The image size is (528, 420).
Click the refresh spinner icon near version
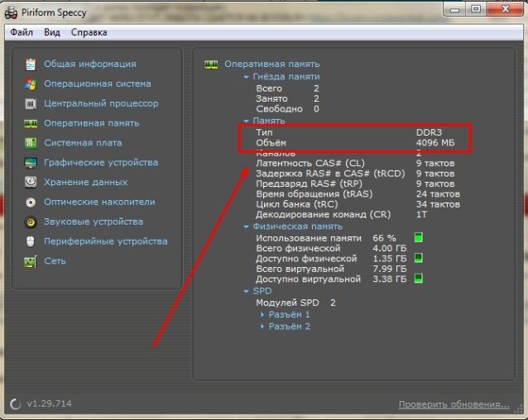[15, 403]
